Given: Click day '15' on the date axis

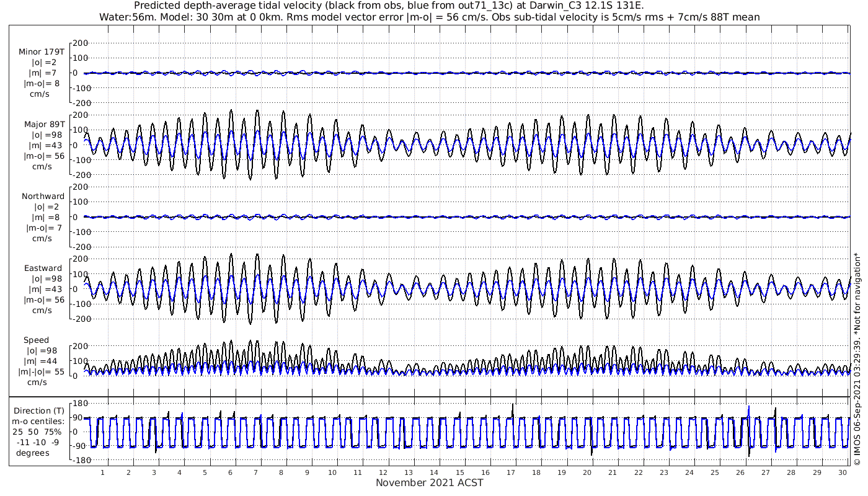Looking at the screenshot, I should click(x=459, y=472).
